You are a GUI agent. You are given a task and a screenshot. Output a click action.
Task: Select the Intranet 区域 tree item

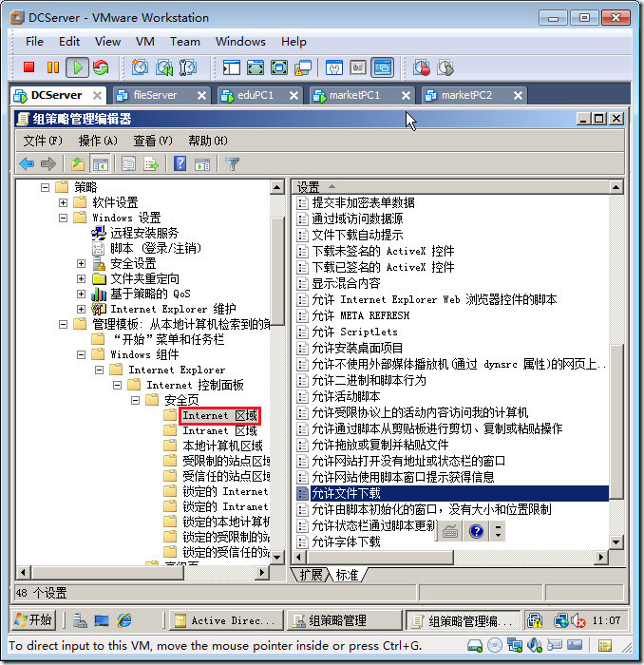point(219,430)
